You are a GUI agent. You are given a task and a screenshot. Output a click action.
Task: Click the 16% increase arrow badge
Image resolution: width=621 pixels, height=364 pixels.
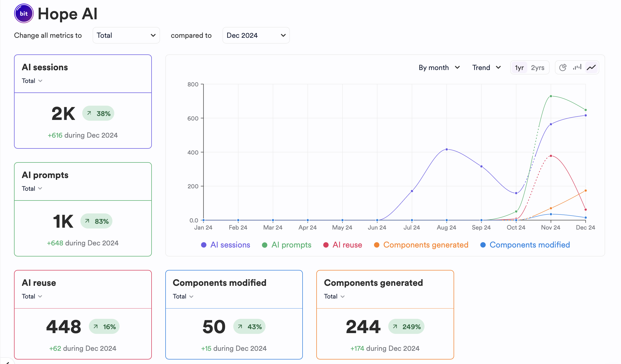(x=104, y=327)
